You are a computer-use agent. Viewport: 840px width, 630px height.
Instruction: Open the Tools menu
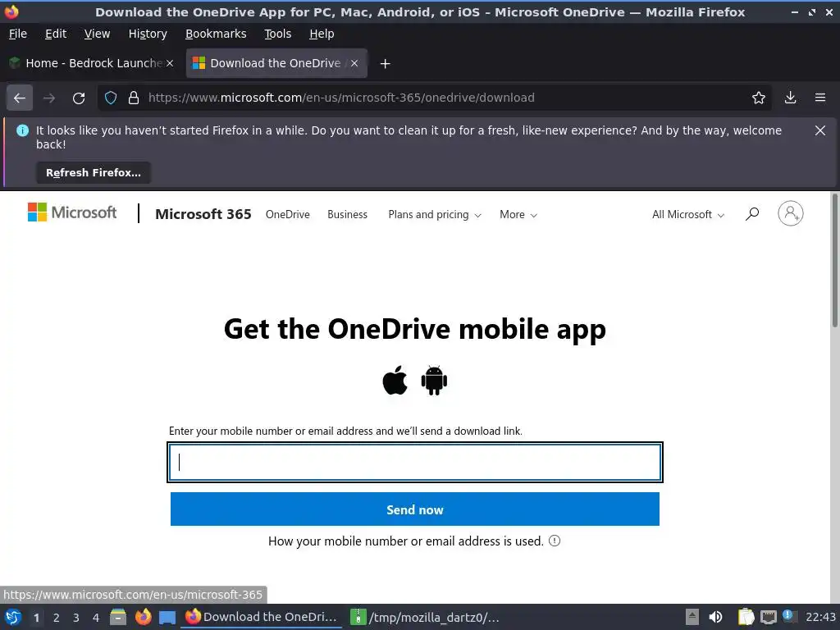277,34
